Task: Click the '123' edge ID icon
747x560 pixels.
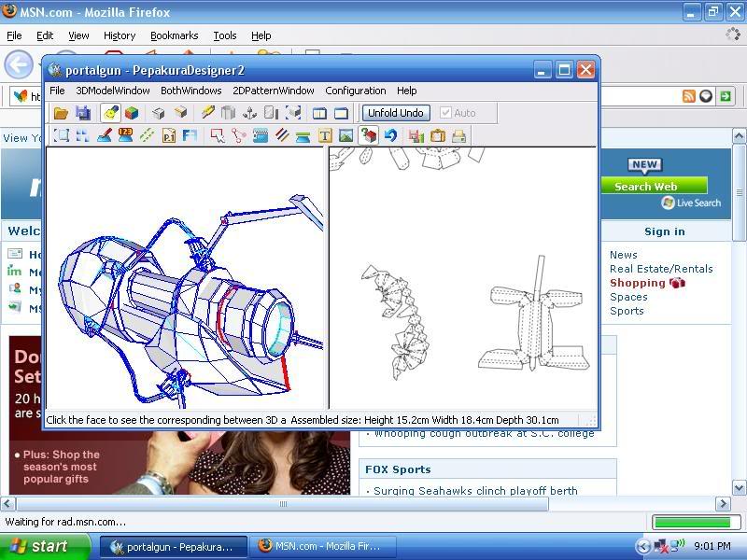Action: tap(125, 136)
